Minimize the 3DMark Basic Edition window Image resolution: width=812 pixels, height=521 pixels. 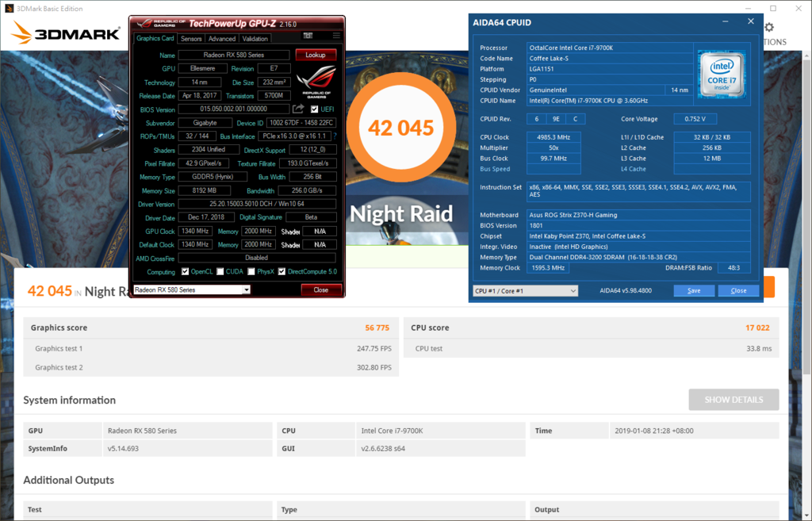(x=749, y=8)
